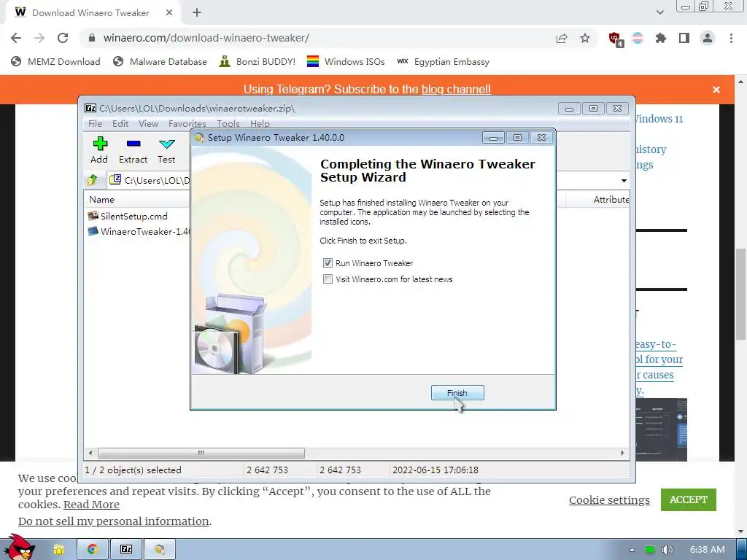Open the Windows ISOs bookmark
The width and height of the screenshot is (747, 560).
click(x=346, y=61)
